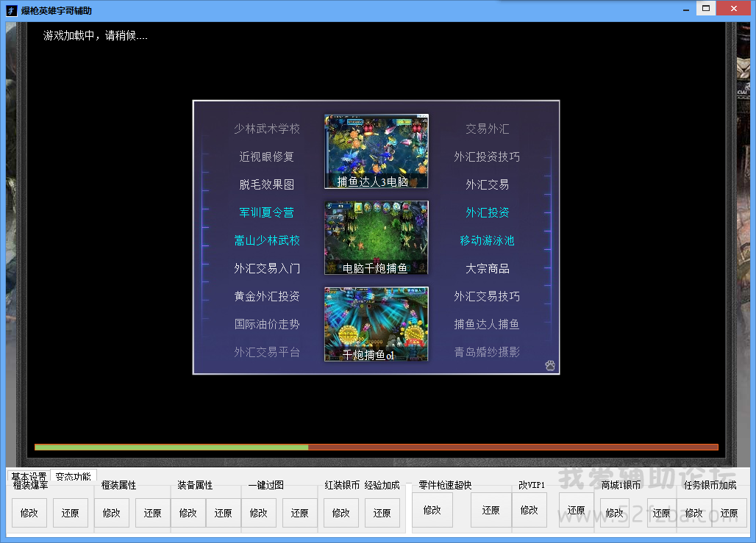Open the 交易外汇 ad link
Screen dimensions: 756x543
pyautogui.click(x=487, y=129)
